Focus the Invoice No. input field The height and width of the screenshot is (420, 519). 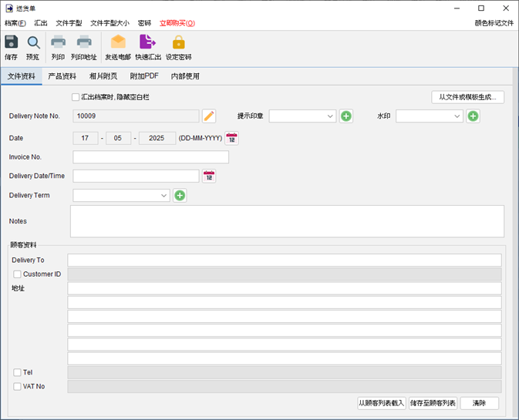click(x=150, y=157)
